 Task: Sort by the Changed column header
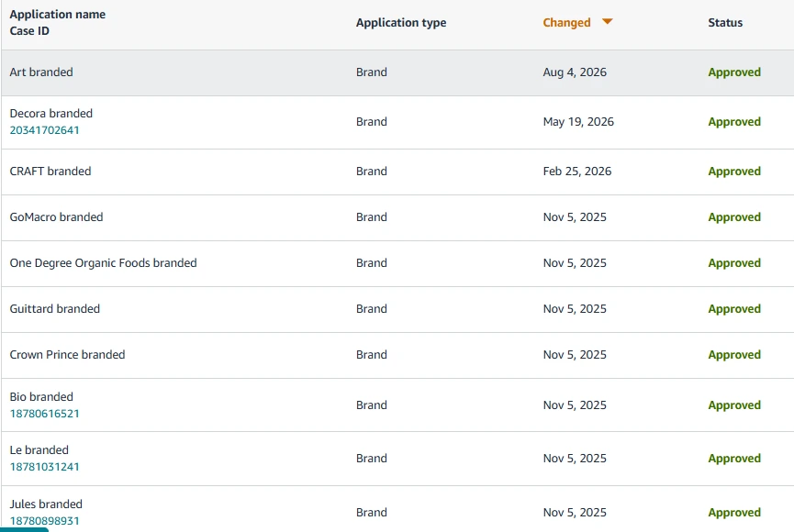coord(566,23)
